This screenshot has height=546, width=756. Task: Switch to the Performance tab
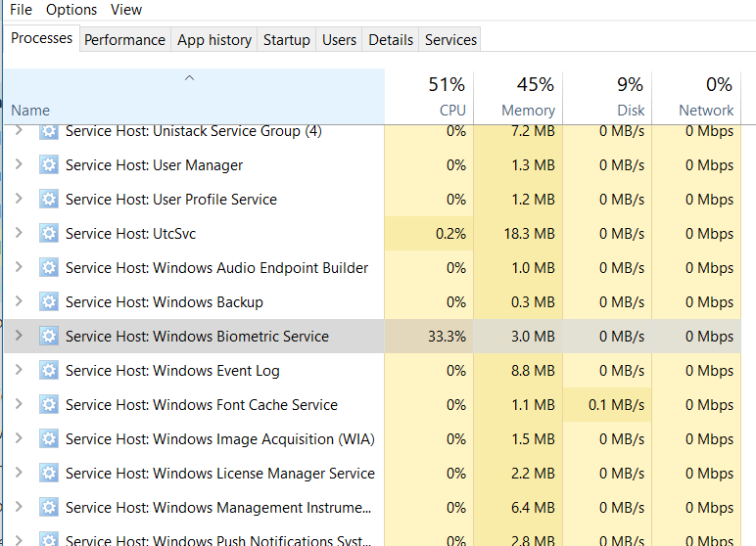coord(124,40)
